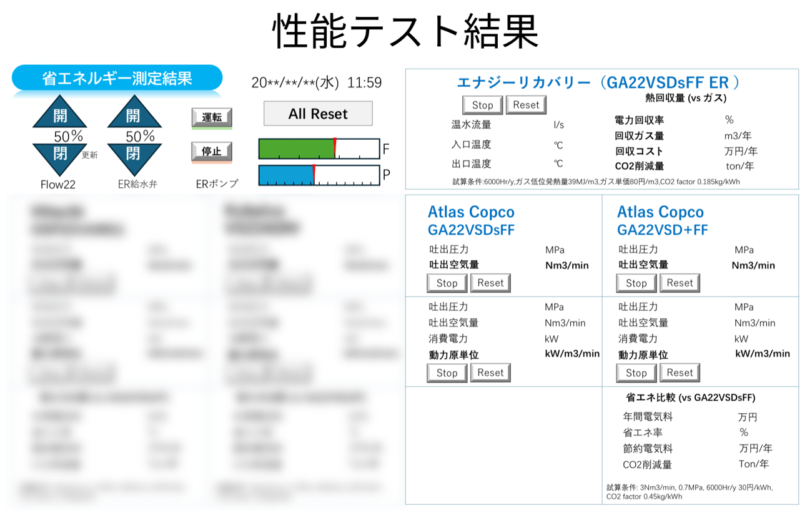Image resolution: width=812 pixels, height=513 pixels.
Task: Click Reset under 動力原単位 in GA22VSDsFF panel
Action: coord(490,373)
